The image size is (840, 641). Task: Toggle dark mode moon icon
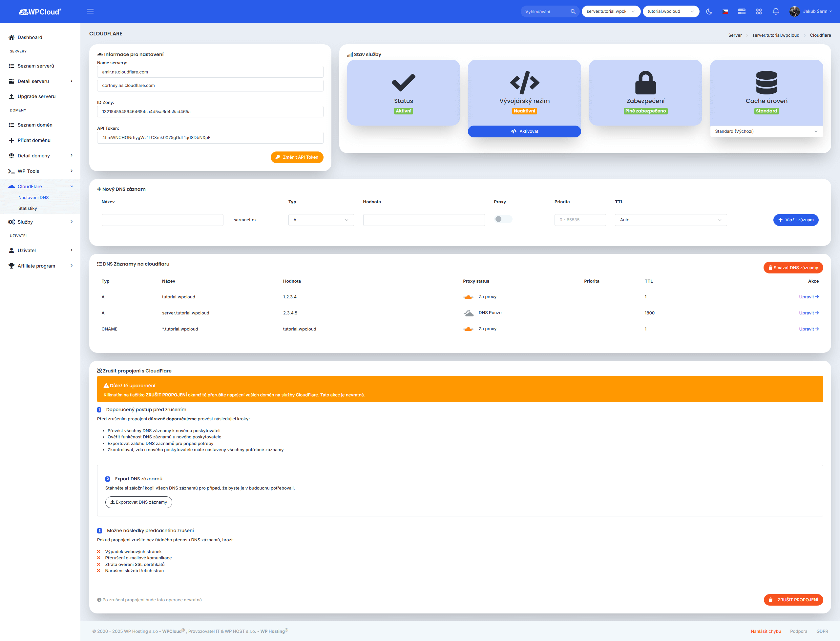709,11
